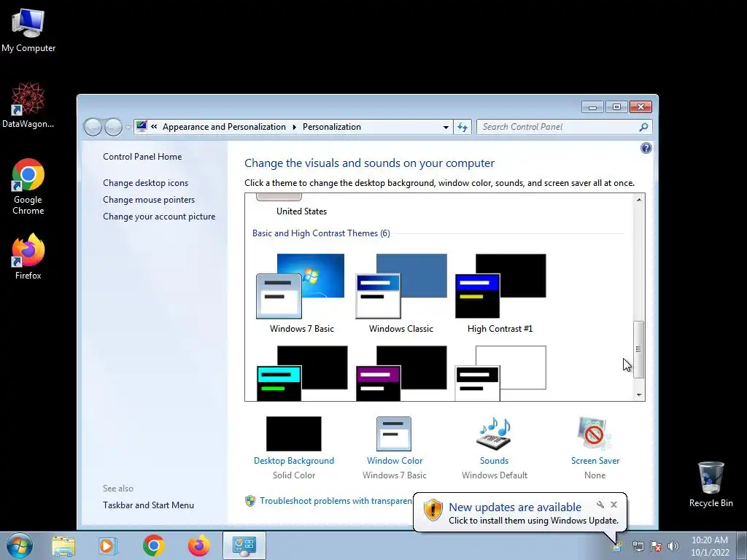This screenshot has width=747, height=560.
Task: Click the notification wrench settings icon
Action: [x=600, y=505]
